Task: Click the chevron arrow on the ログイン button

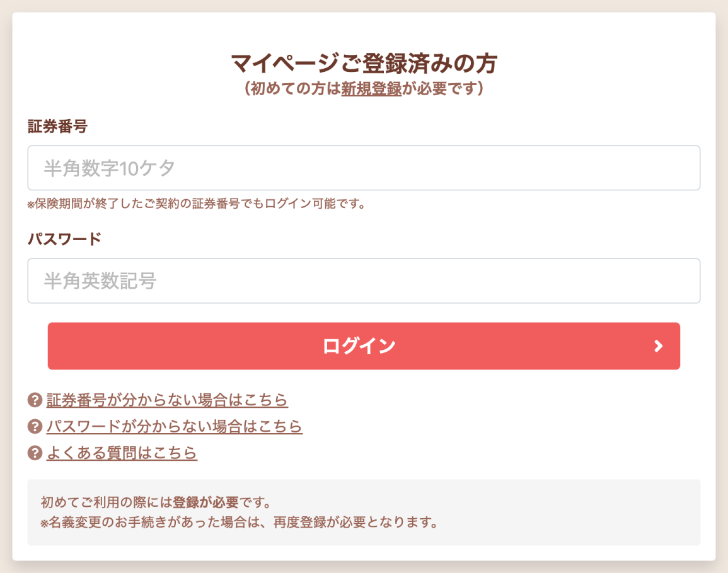Action: [658, 346]
